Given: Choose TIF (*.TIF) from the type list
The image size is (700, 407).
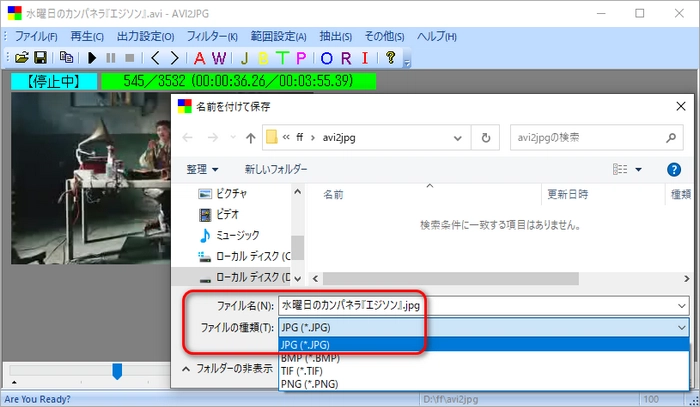Looking at the screenshot, I should (483, 371).
